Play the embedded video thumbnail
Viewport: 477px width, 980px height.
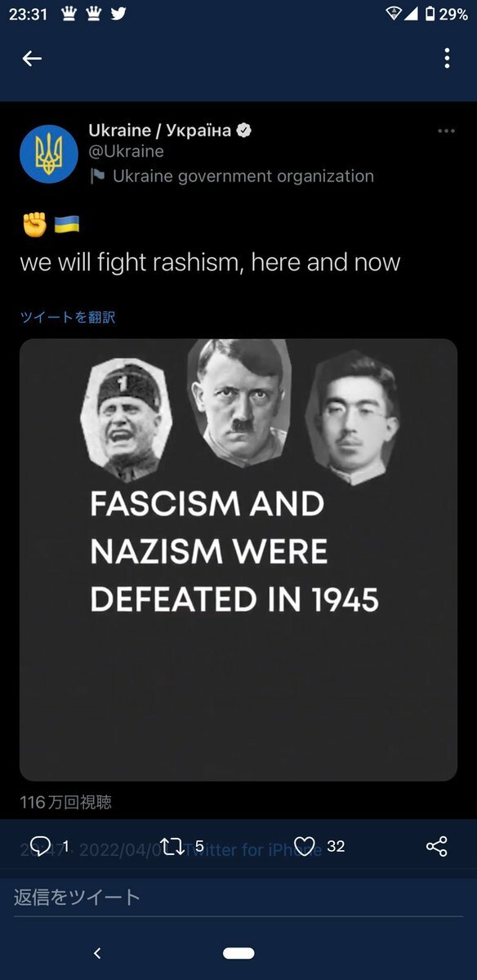coord(238,559)
